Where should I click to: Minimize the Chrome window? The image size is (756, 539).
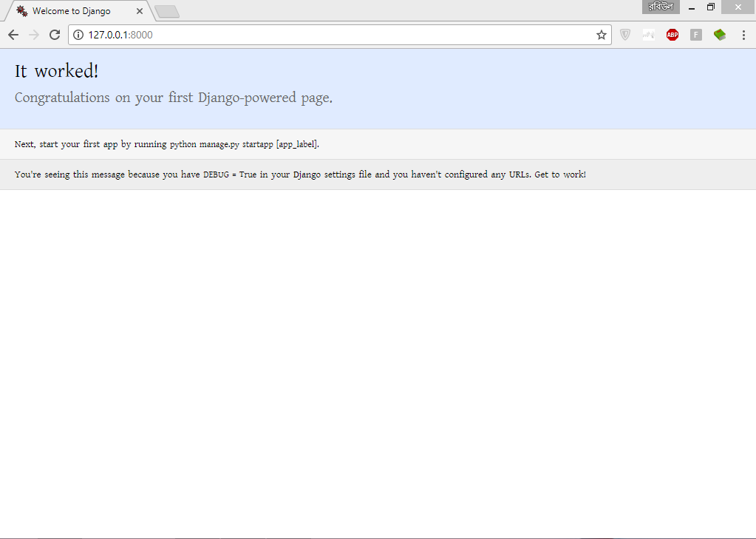click(692, 7)
